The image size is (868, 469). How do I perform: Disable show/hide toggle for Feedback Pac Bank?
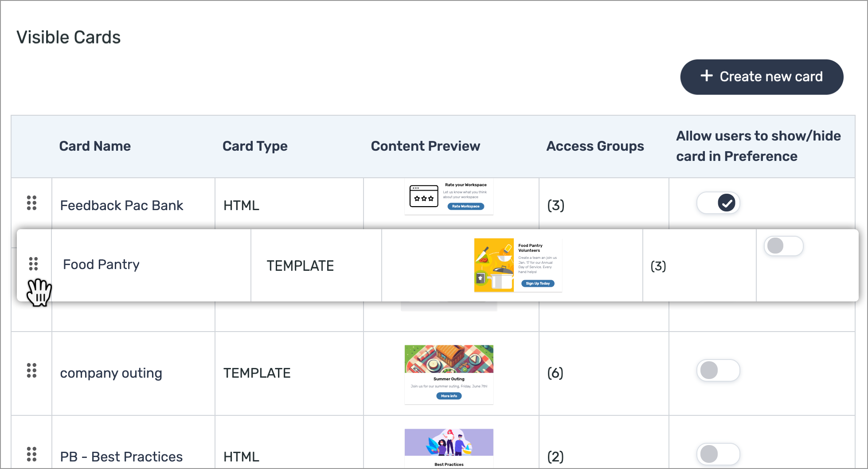click(718, 203)
